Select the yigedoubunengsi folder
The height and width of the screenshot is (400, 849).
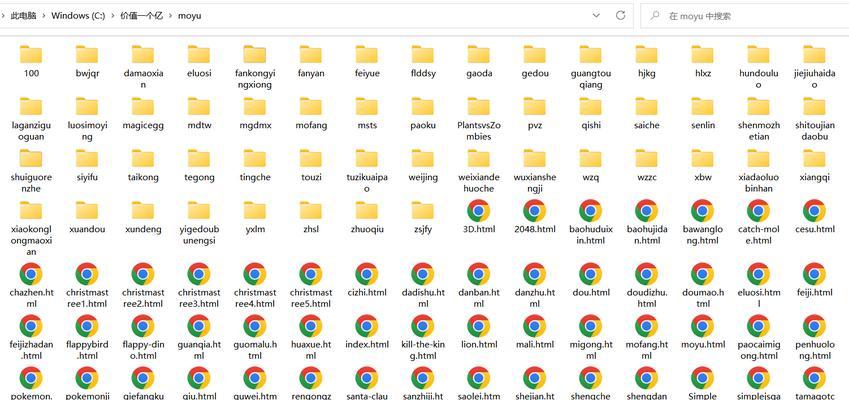pos(199,210)
